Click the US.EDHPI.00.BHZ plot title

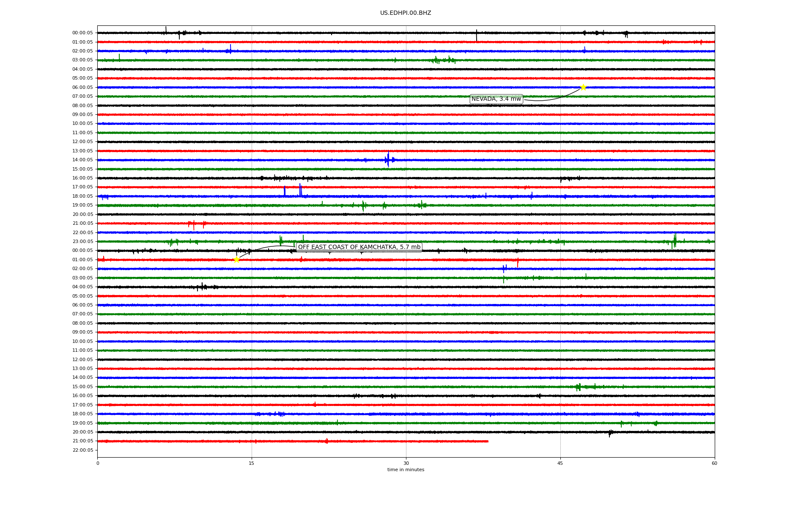pos(406,13)
